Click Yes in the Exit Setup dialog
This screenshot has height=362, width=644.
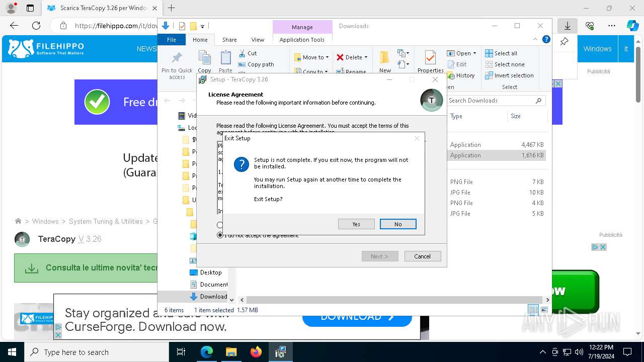click(356, 224)
